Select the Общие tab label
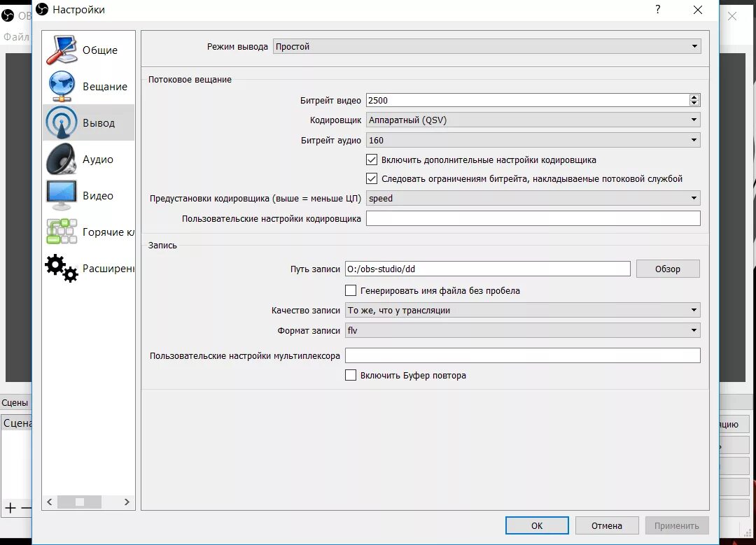Viewport: 756px width, 545px height. coord(100,50)
